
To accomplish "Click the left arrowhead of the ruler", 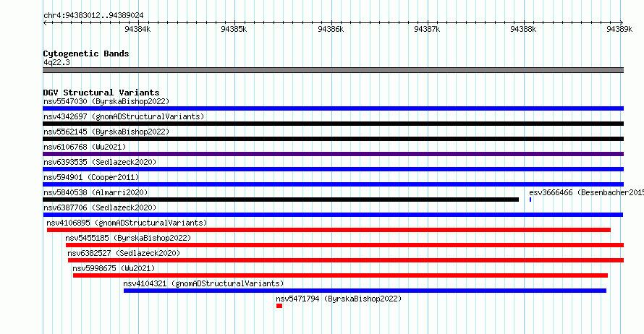I will click(45, 23).
